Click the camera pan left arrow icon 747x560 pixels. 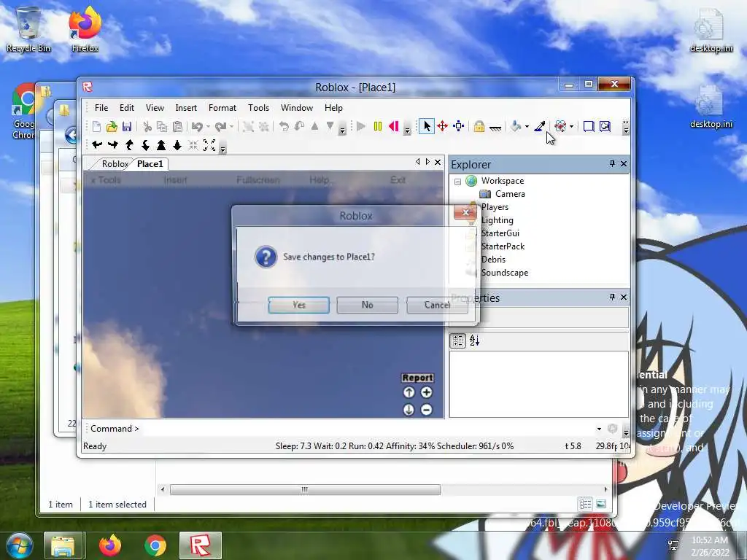tap(97, 145)
